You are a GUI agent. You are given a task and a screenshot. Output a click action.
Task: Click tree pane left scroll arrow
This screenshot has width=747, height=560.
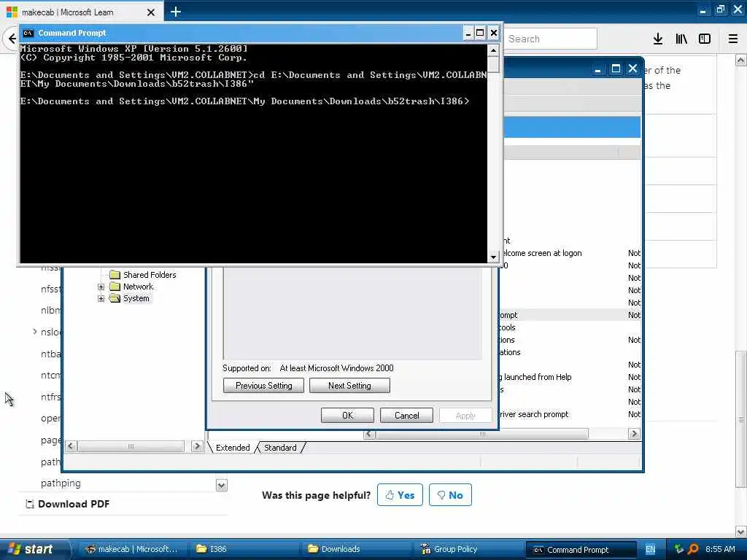tap(71, 446)
